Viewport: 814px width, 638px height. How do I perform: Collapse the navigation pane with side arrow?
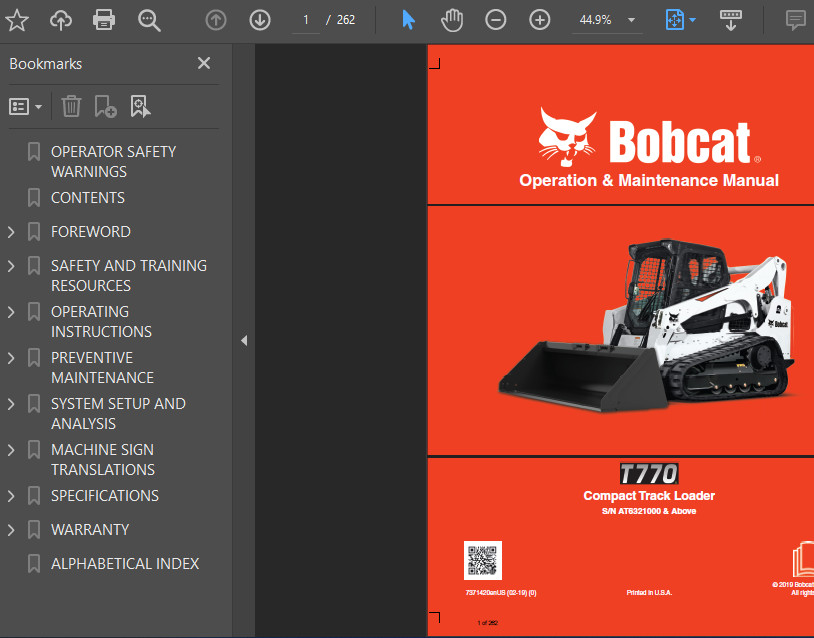pyautogui.click(x=243, y=341)
